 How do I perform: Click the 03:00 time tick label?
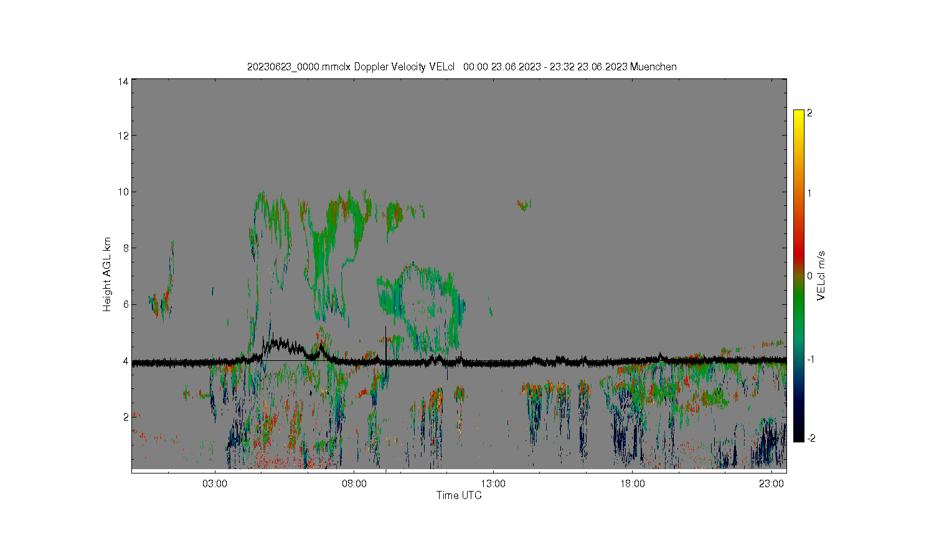215,483
